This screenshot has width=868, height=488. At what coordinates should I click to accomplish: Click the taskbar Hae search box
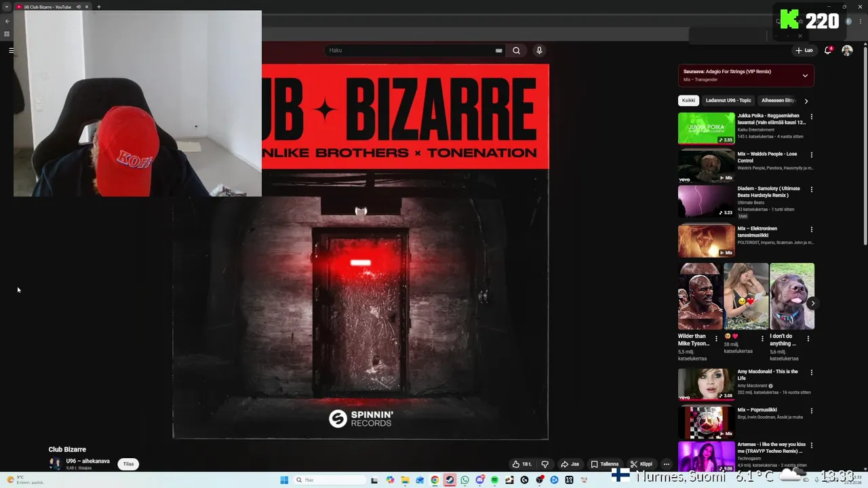329,480
